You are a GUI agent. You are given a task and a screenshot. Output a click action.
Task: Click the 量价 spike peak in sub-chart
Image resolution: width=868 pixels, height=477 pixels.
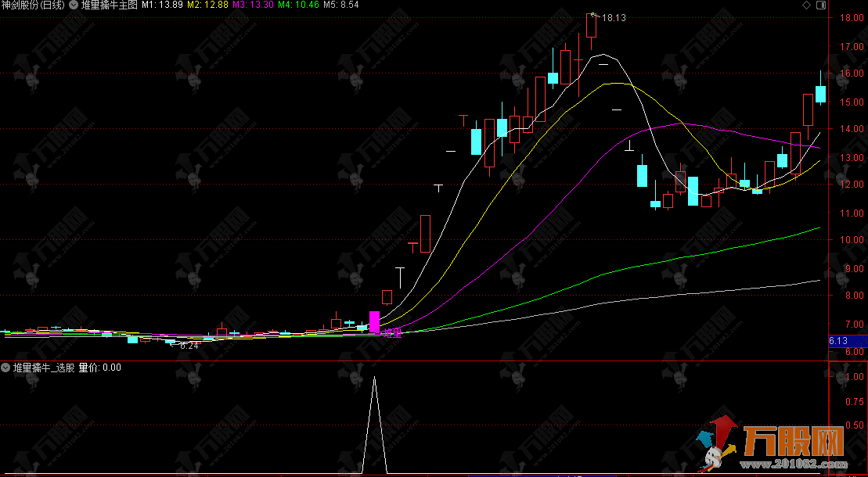tap(374, 378)
